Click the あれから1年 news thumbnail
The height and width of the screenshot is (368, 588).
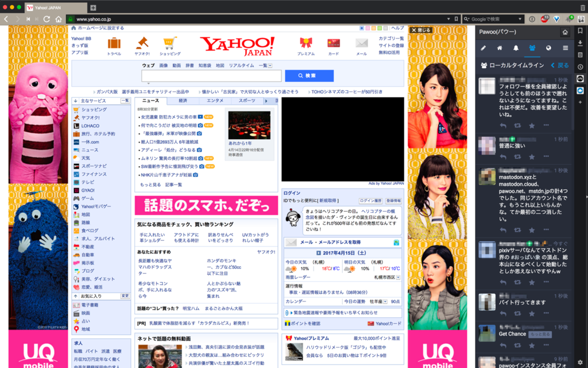[249, 125]
